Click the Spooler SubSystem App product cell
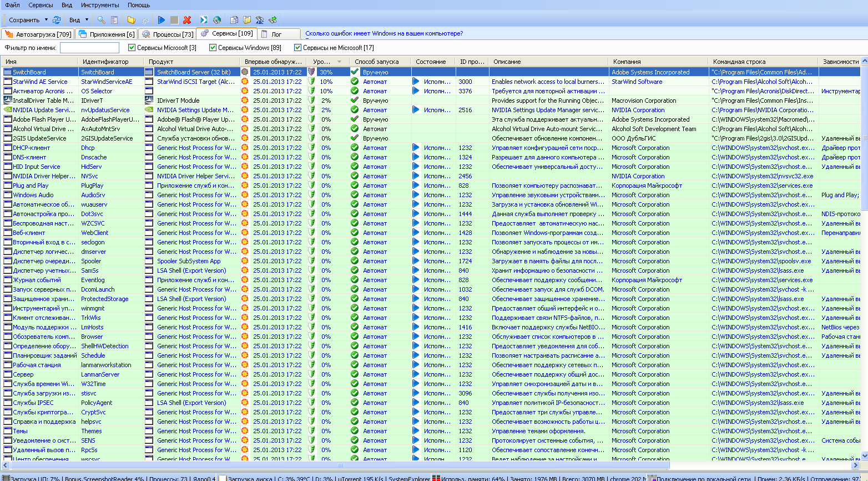This screenshot has width=868, height=481. pyautogui.click(x=189, y=261)
